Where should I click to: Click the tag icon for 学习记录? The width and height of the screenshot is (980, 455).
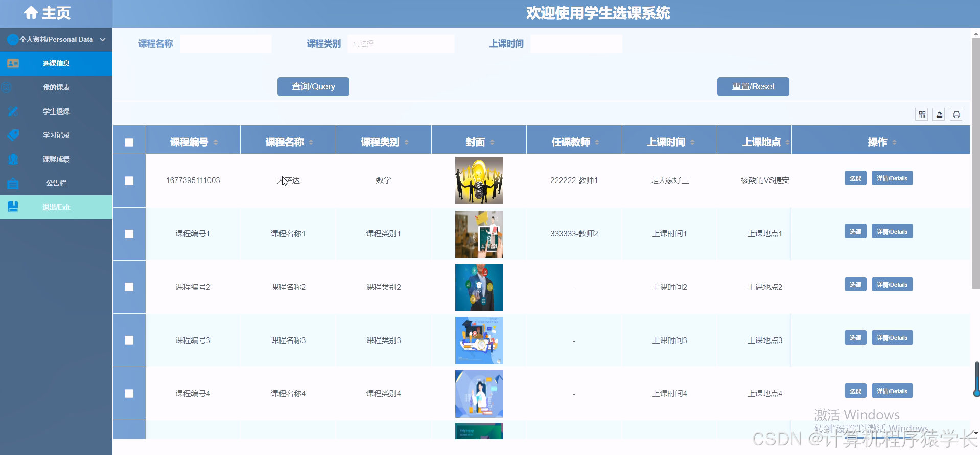[13, 135]
